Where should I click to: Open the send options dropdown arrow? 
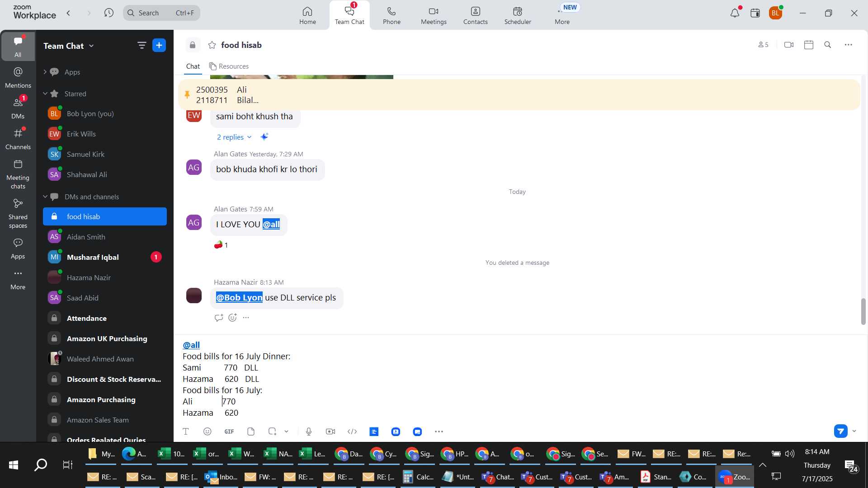click(854, 431)
